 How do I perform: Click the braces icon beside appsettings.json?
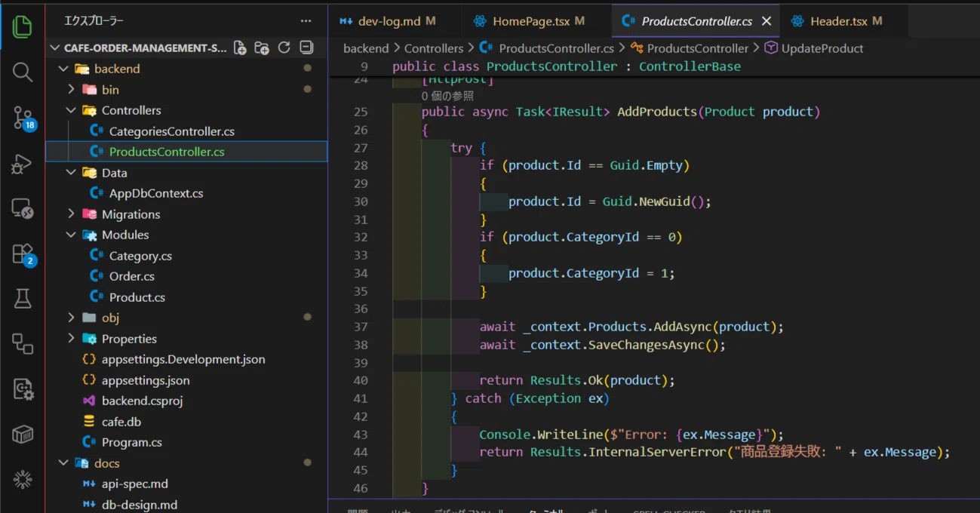(89, 380)
